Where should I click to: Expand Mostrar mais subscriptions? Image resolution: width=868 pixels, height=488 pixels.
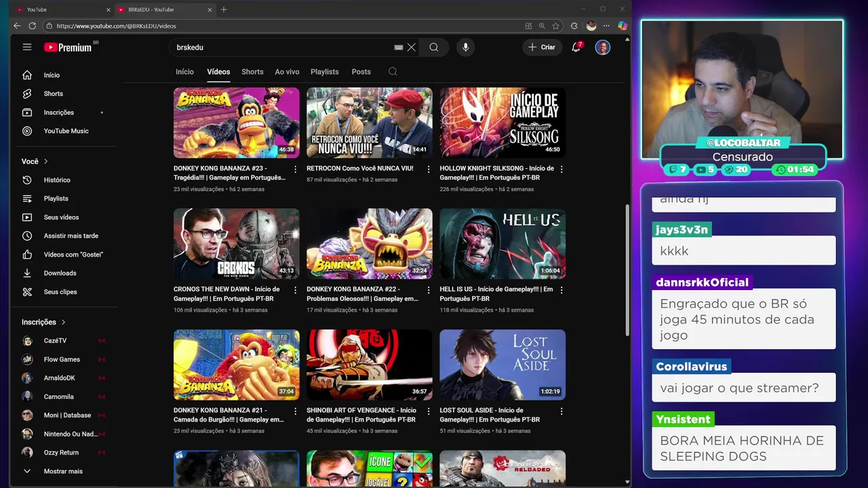pyautogui.click(x=64, y=471)
